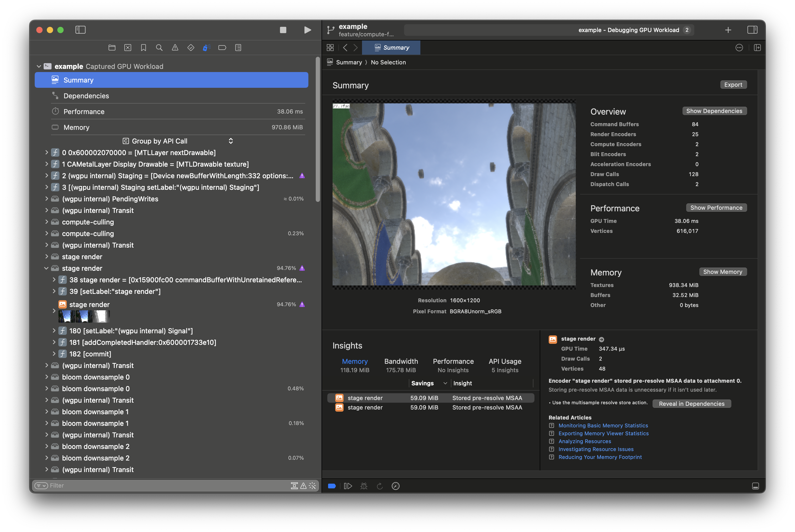Viewport: 795px width, 532px height.
Task: Open the debug navigator spray icon
Action: tap(206, 48)
